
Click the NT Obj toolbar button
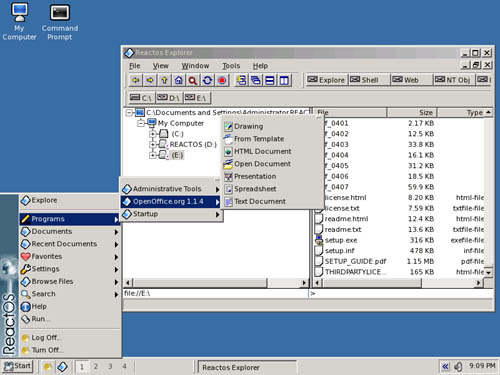pyautogui.click(x=453, y=80)
